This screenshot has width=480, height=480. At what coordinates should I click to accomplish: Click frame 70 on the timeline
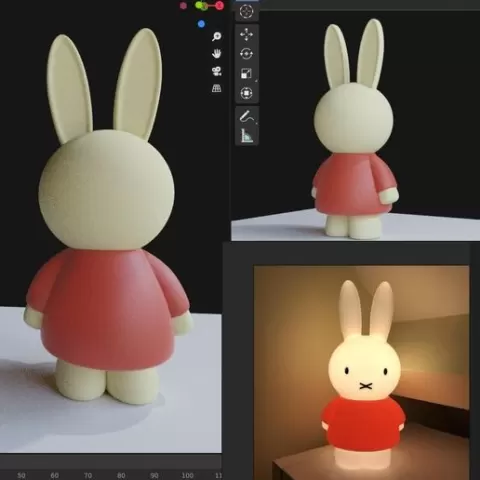pos(88,475)
